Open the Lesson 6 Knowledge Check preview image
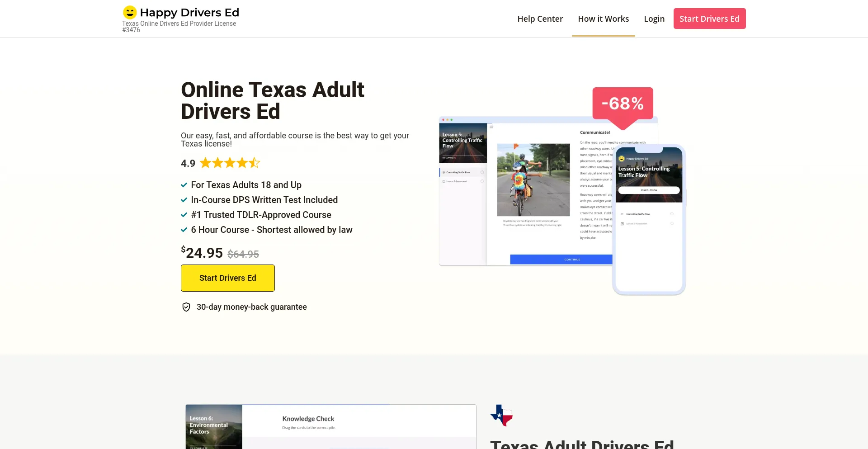The height and width of the screenshot is (449, 868). [x=330, y=426]
